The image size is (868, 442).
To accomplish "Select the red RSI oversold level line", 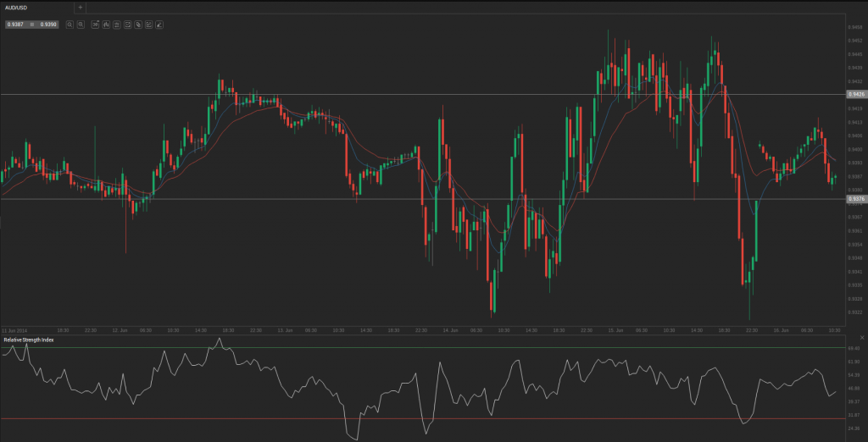I will coord(424,418).
